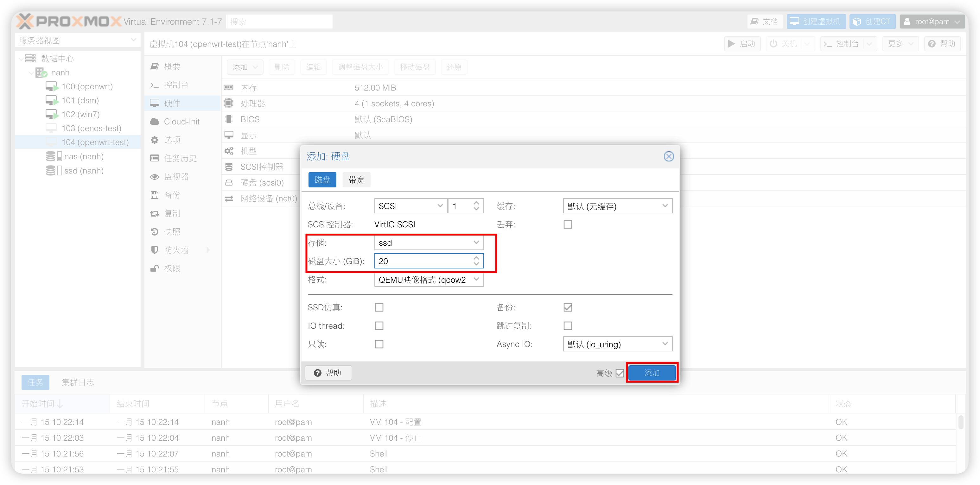
Task: Open the storage dropdown showing ssd
Action: [428, 242]
